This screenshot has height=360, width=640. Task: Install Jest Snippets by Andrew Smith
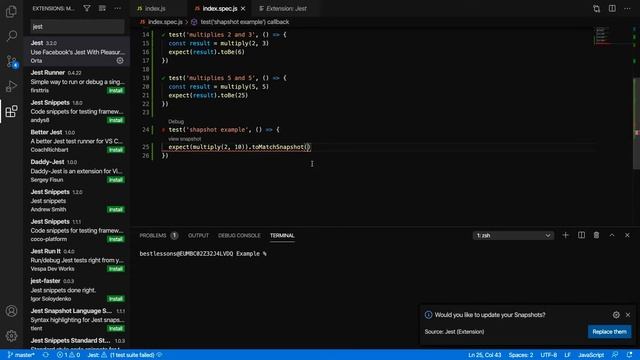click(116, 209)
